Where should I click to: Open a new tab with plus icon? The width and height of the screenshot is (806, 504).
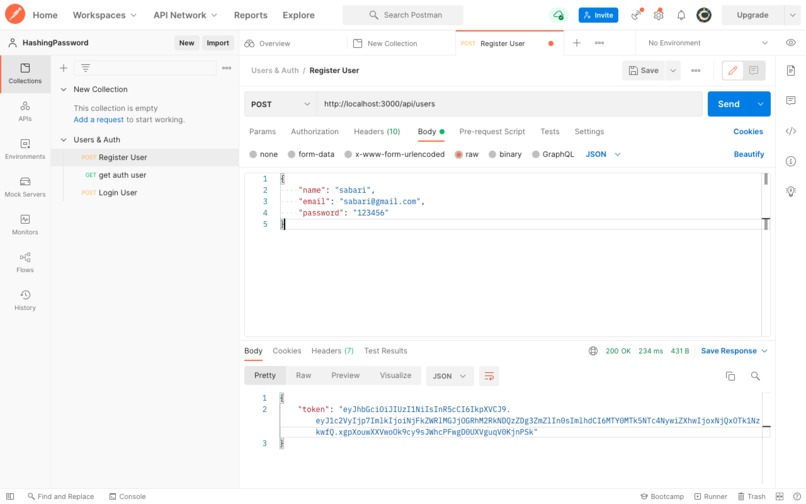coord(577,43)
